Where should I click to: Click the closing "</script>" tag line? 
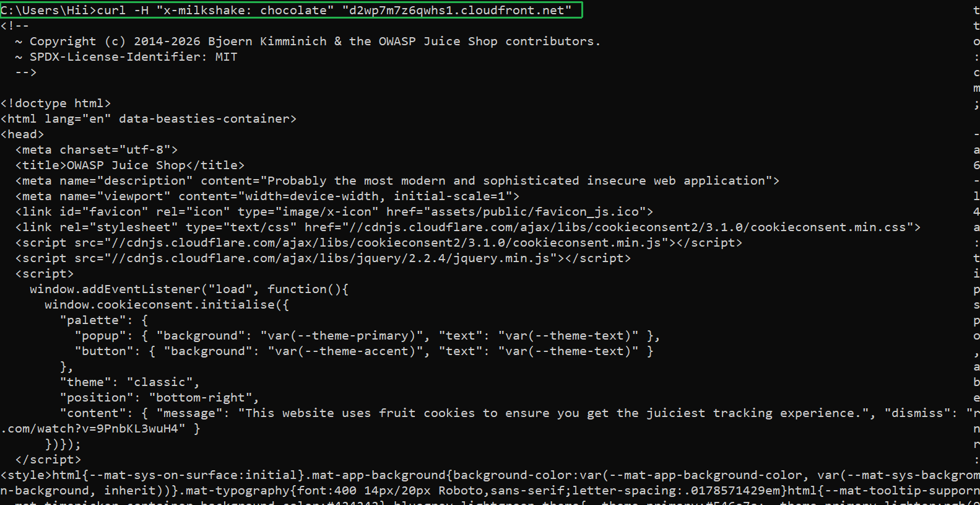pyautogui.click(x=48, y=460)
